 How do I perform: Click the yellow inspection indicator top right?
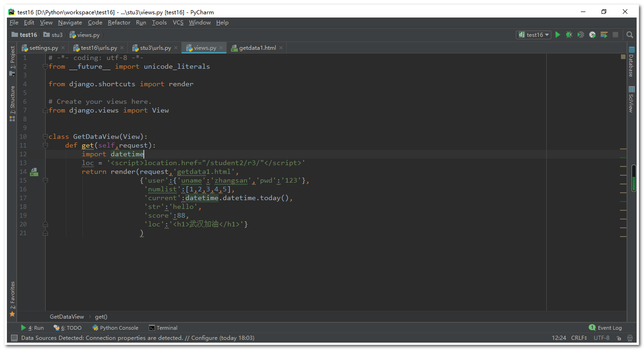(x=623, y=57)
